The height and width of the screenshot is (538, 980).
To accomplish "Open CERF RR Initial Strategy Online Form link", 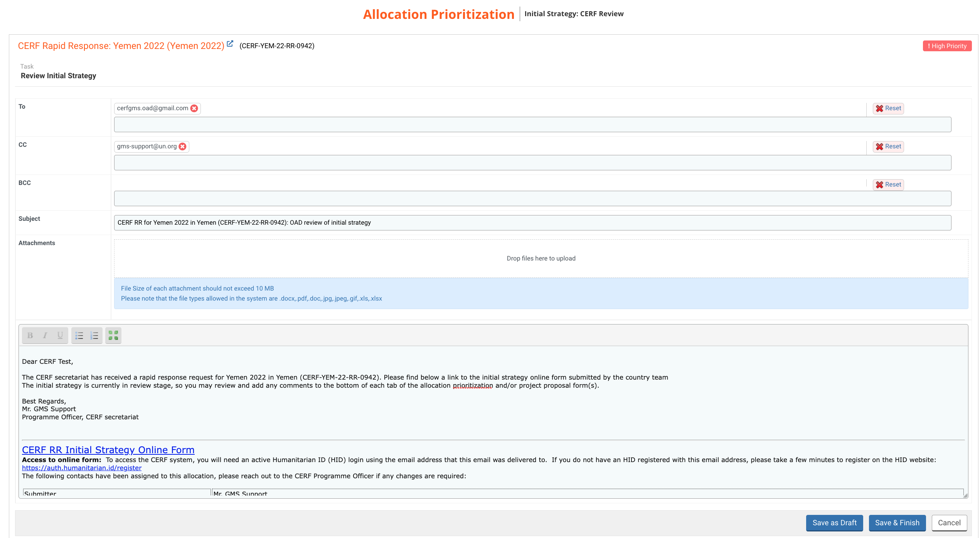I will 108,450.
